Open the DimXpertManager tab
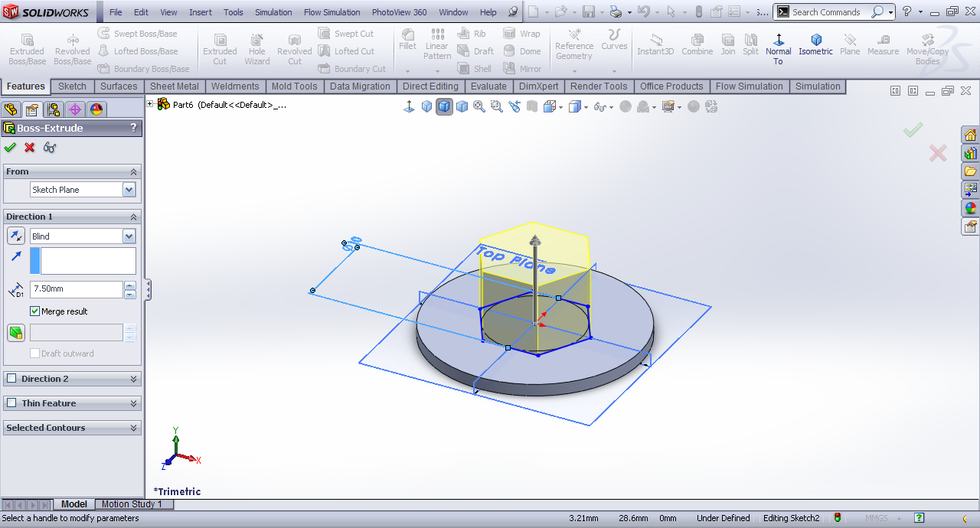The width and height of the screenshot is (980, 528). coord(75,109)
